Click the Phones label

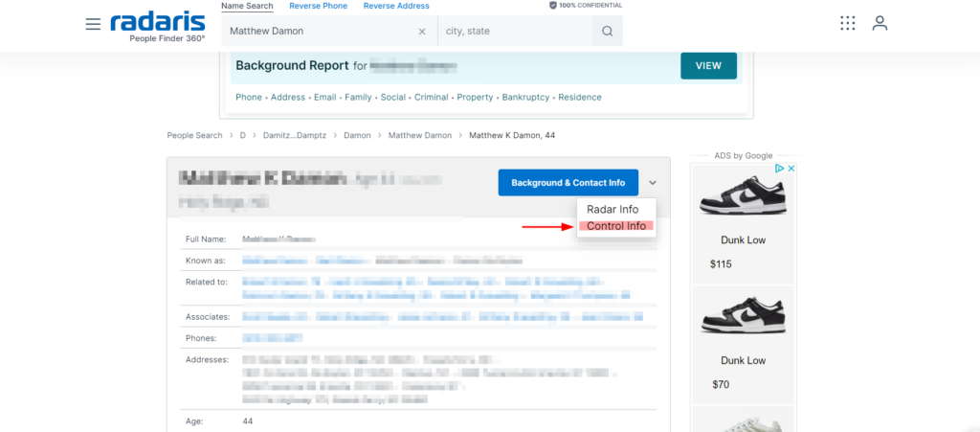coord(201,338)
